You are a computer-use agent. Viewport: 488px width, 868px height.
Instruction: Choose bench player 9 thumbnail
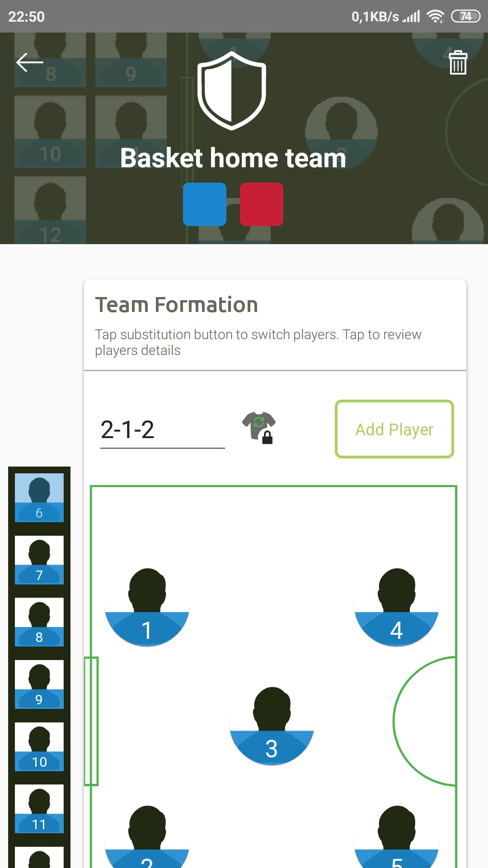(39, 684)
